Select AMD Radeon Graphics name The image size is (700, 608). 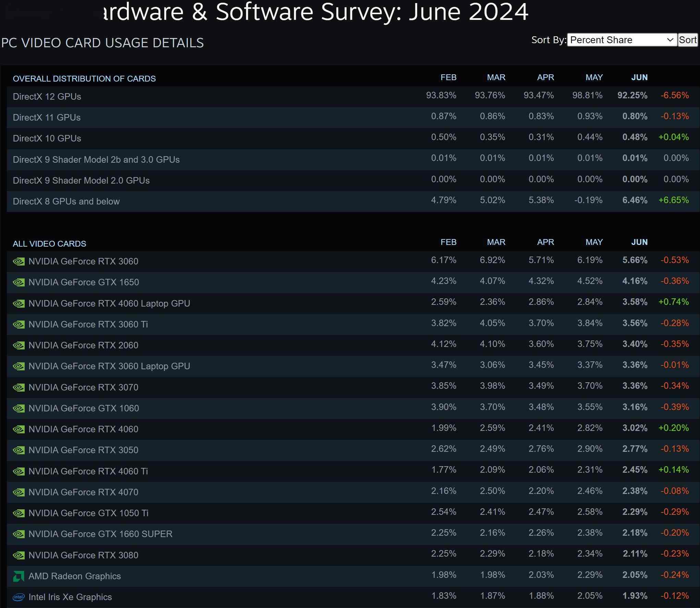[x=75, y=576]
